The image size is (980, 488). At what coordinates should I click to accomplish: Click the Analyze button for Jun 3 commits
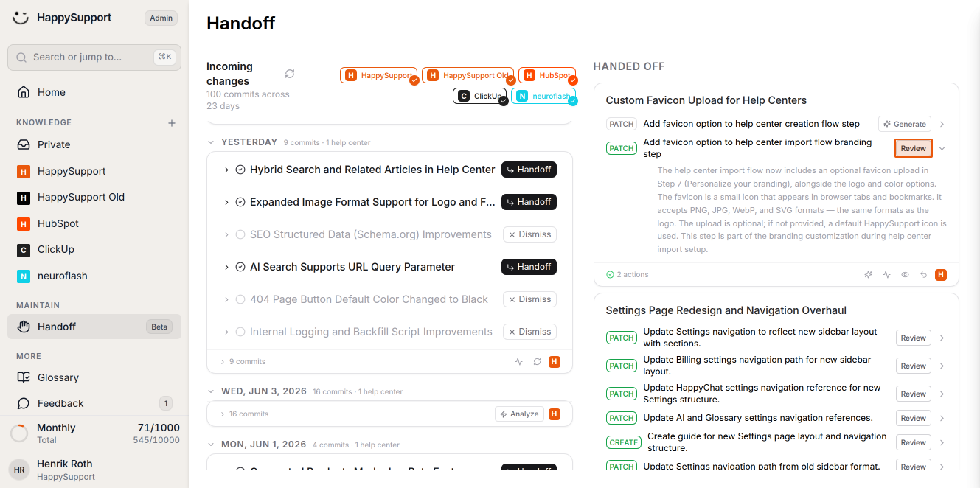[x=519, y=414]
